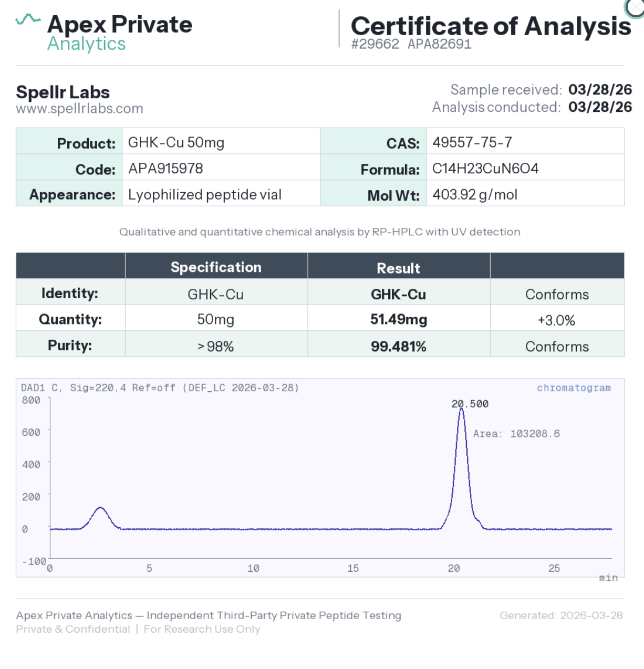Screen dimensions: 644x669
Task: Click the Mol Wt value 403.92 g/mol
Action: pyautogui.click(x=474, y=195)
